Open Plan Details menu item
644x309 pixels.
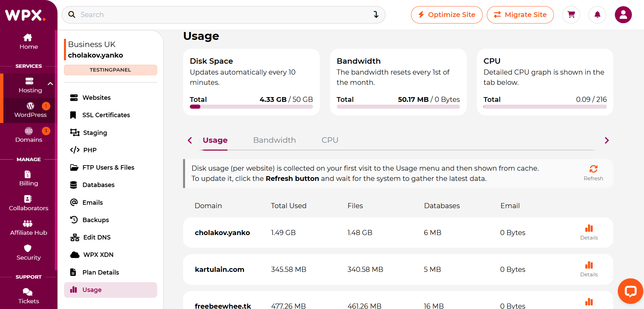point(111,272)
